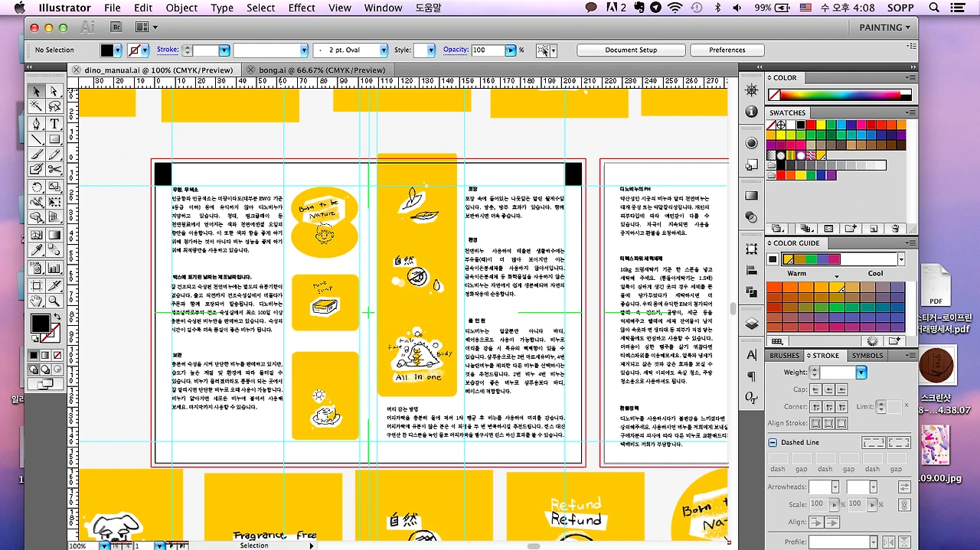
Task: Select the Hand tool
Action: click(36, 301)
